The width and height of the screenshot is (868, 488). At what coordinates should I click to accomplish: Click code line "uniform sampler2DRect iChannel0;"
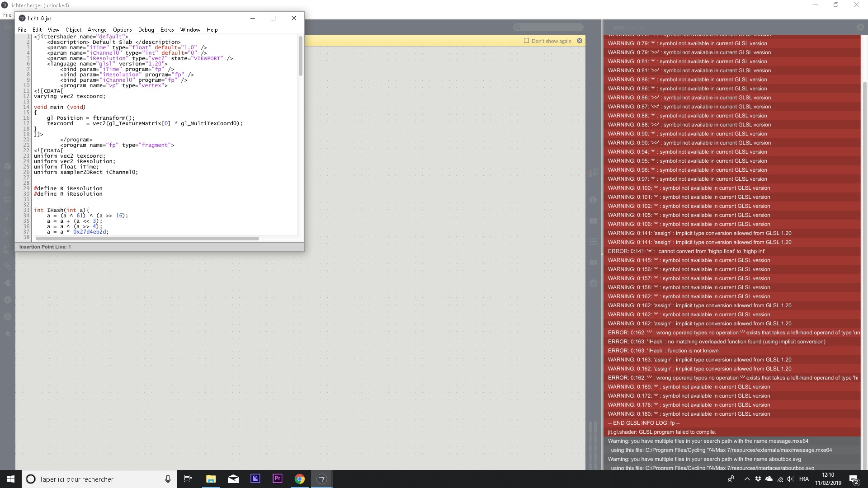[86, 172]
